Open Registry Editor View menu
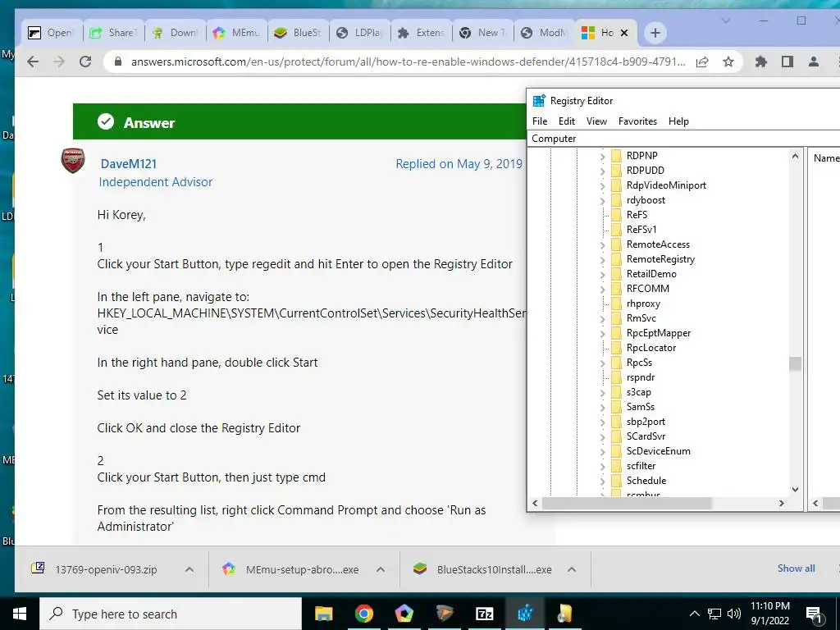This screenshot has width=840, height=630. (596, 121)
